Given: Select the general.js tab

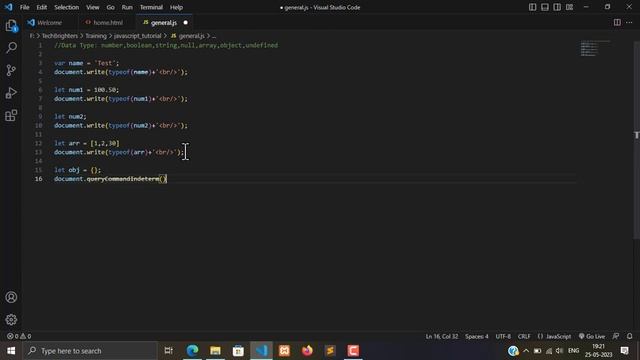Looking at the screenshot, I should (x=164, y=23).
